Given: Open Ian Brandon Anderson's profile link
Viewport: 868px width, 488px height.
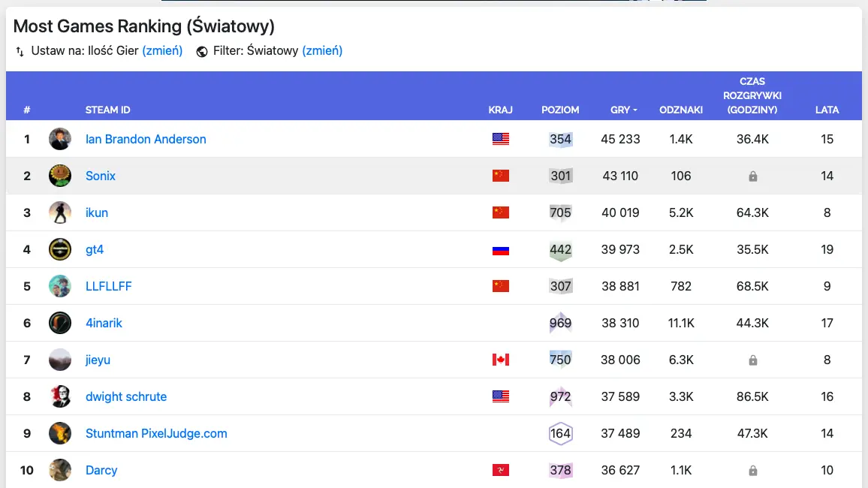Looking at the screenshot, I should coord(146,139).
